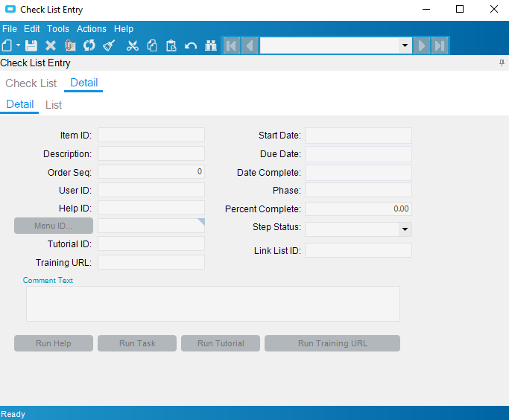Click the Search binoculars icon
This screenshot has width=509, height=420.
[211, 45]
